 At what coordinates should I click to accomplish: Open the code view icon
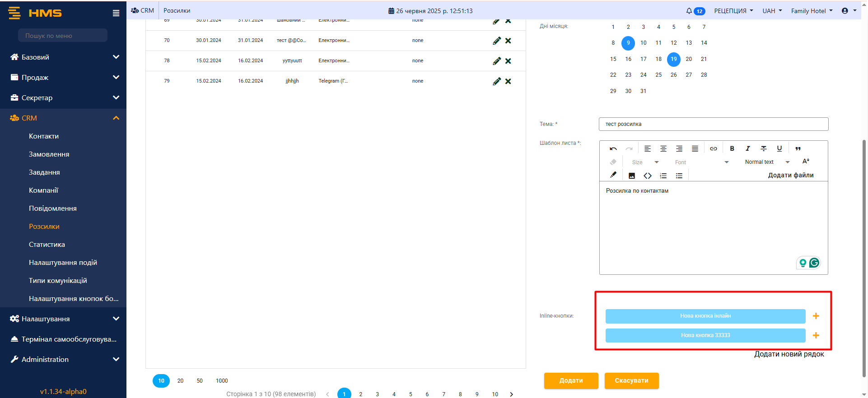click(647, 176)
